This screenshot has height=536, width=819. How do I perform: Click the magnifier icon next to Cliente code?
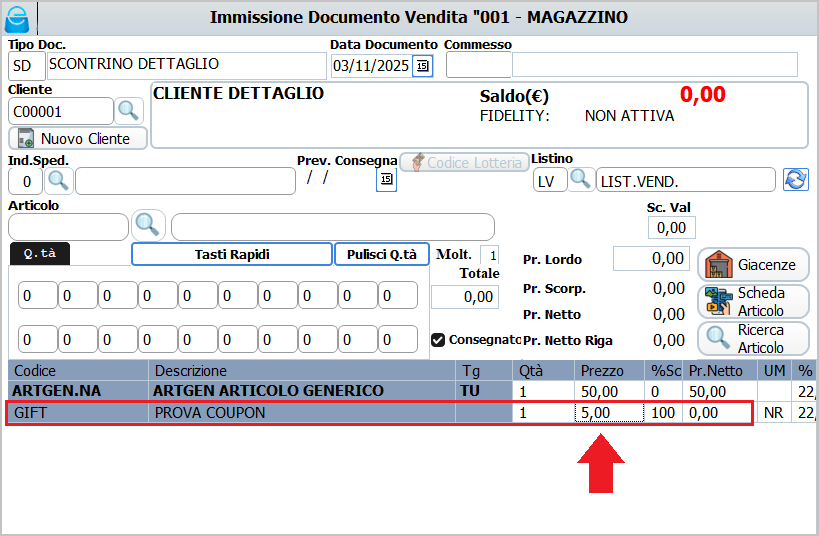(130, 110)
